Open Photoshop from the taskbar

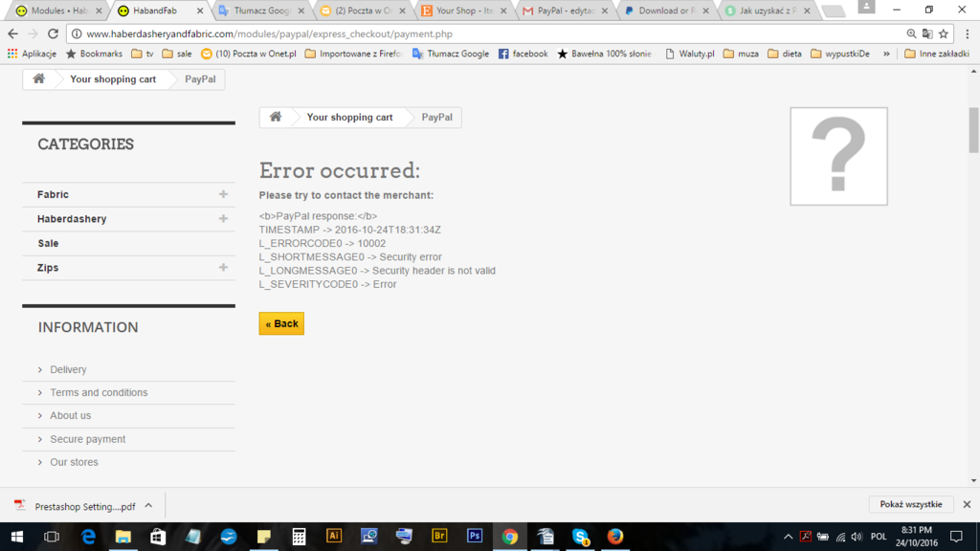(x=475, y=537)
